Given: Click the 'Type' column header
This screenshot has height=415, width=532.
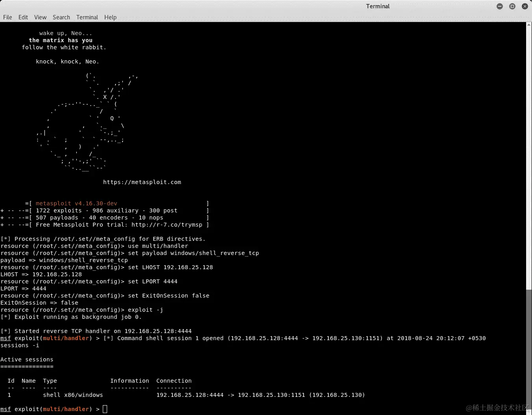Looking at the screenshot, I should click(x=50, y=381).
